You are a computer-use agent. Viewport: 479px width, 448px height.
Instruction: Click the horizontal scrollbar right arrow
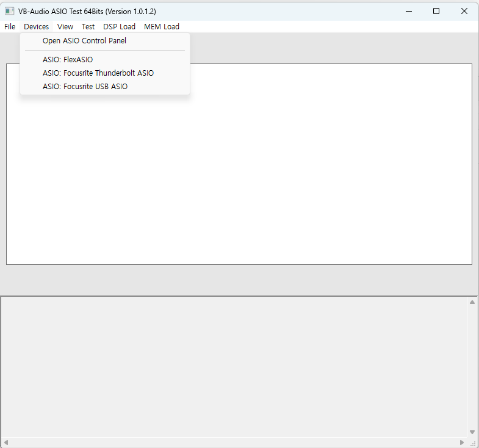click(461, 443)
